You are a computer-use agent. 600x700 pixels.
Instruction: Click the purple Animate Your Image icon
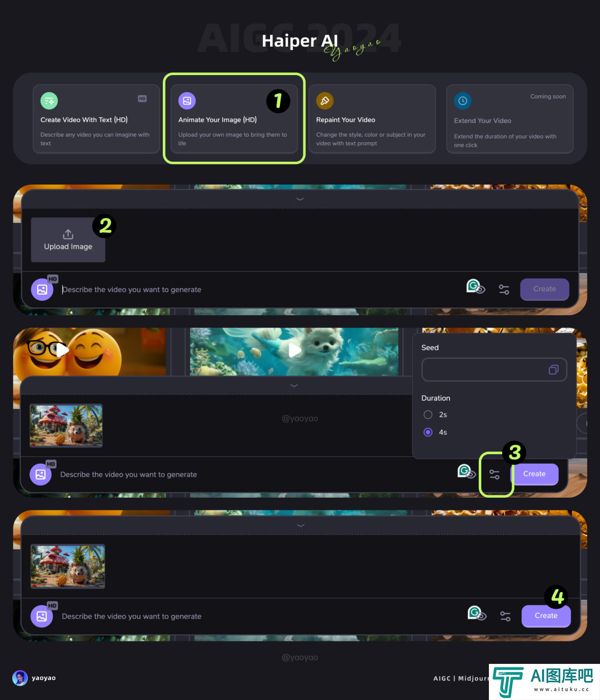187,101
